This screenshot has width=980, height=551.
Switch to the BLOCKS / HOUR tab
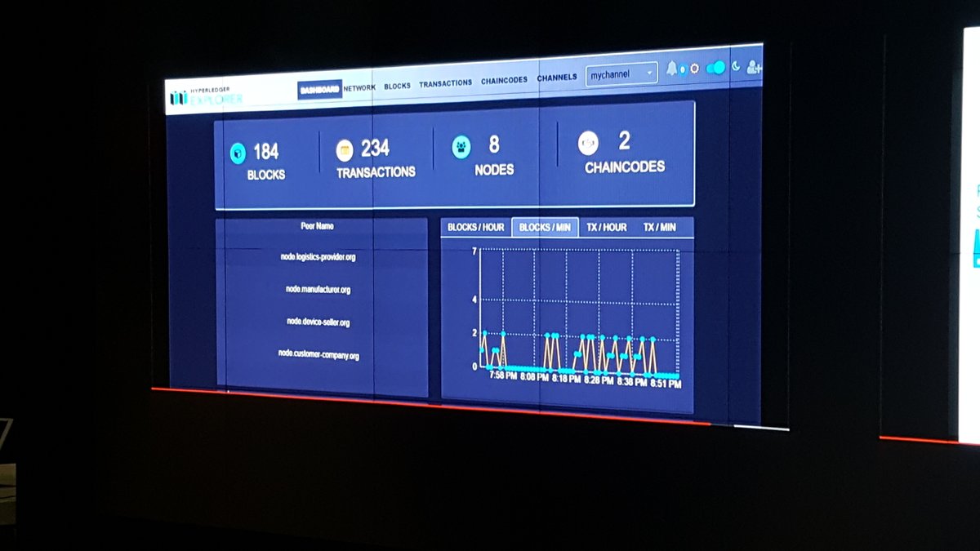pos(476,228)
